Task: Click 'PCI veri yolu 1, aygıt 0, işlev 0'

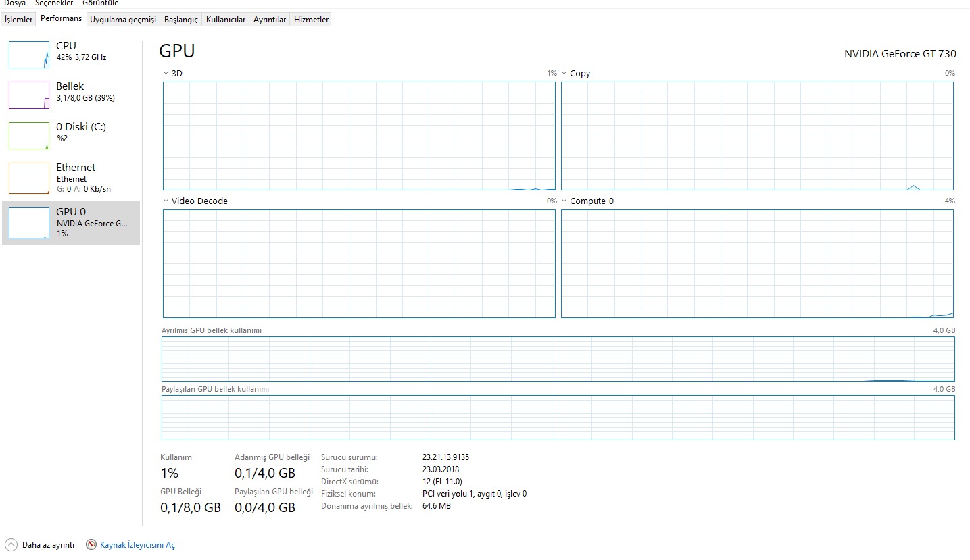Action: pos(475,494)
